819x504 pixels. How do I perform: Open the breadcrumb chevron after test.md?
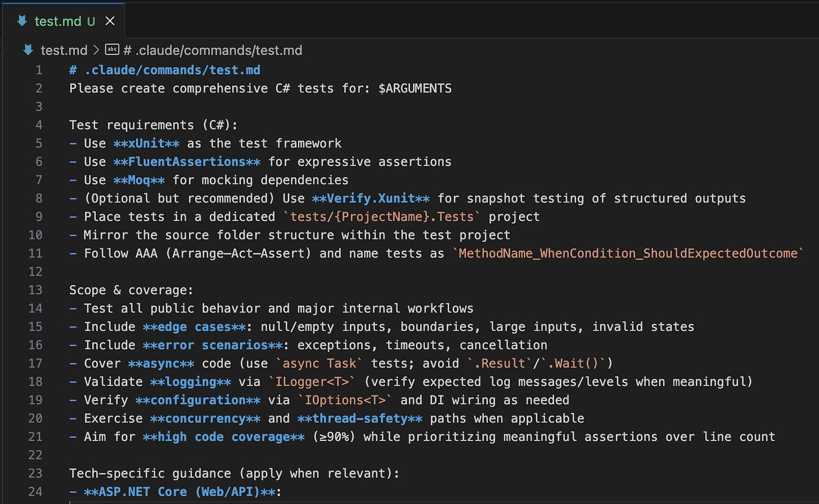pyautogui.click(x=96, y=50)
